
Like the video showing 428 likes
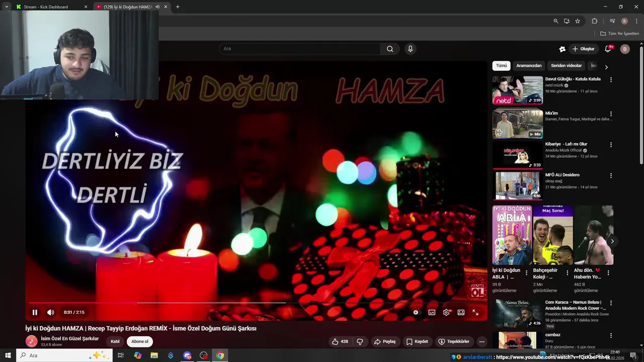point(340,341)
